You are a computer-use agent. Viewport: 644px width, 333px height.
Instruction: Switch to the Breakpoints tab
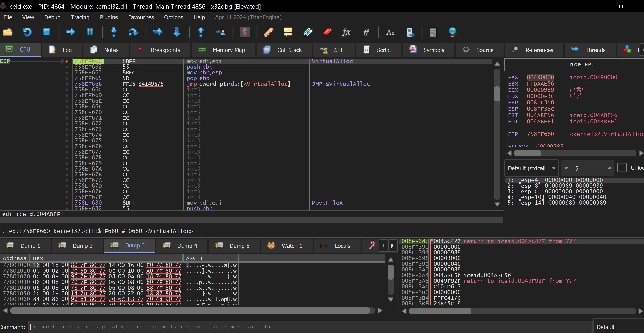click(160, 50)
